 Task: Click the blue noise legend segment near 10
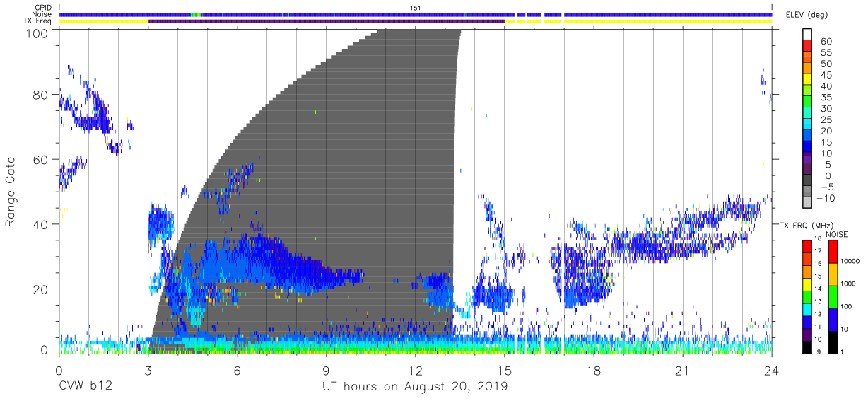833,319
